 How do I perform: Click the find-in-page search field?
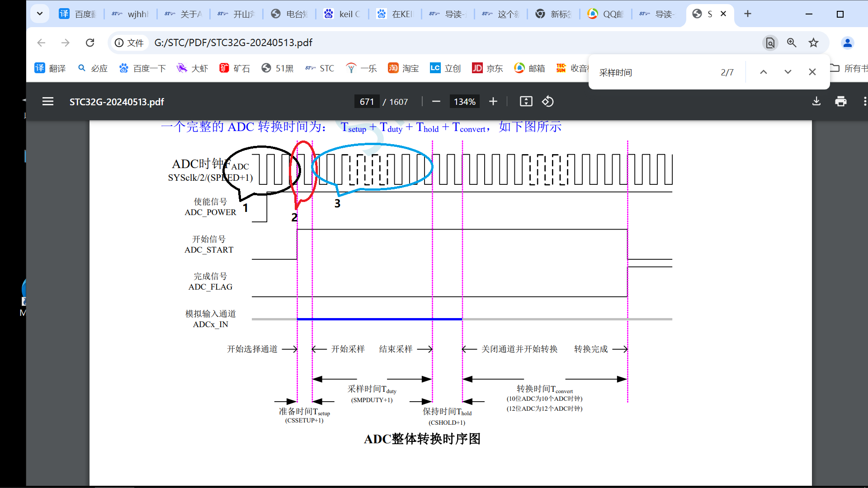pyautogui.click(x=656, y=72)
